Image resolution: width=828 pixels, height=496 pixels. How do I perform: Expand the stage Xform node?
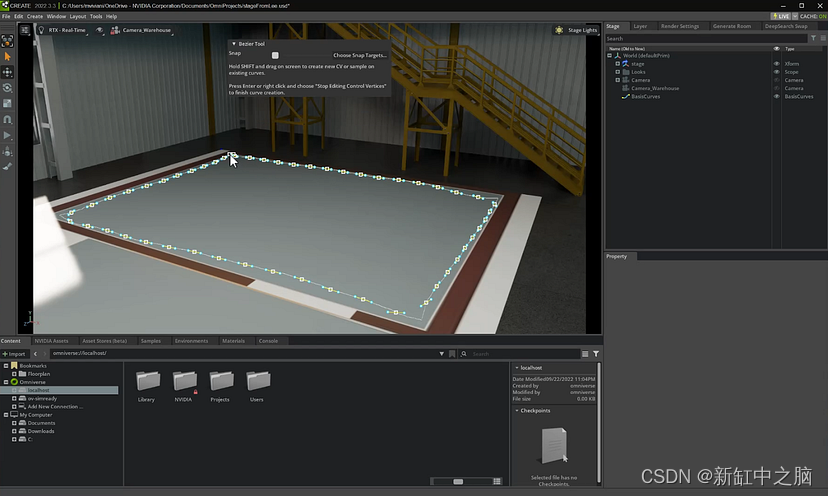click(617, 63)
